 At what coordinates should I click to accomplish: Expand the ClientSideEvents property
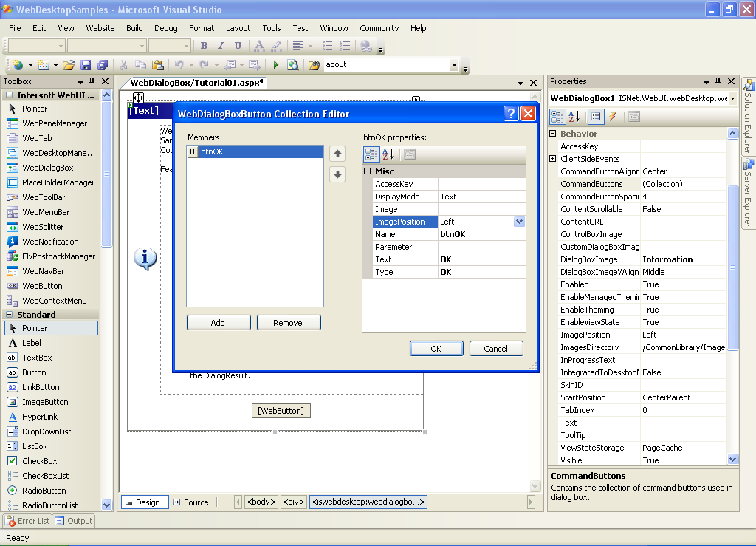pyautogui.click(x=552, y=159)
